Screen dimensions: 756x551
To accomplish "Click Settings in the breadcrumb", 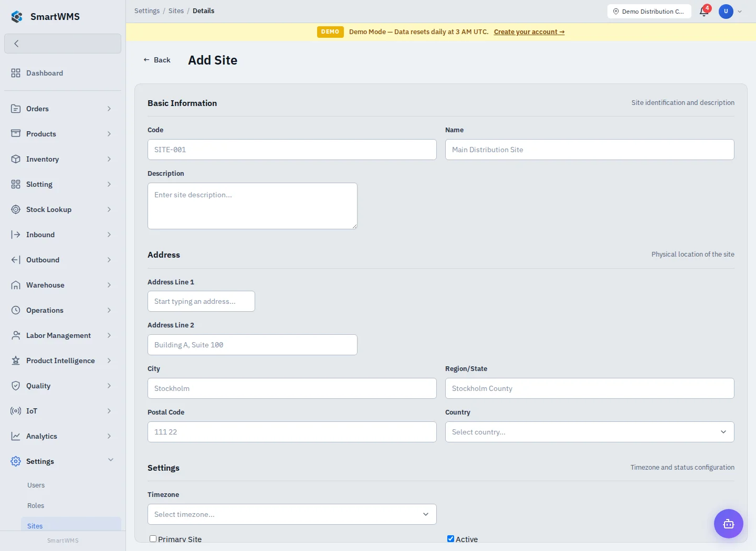I will coord(147,10).
